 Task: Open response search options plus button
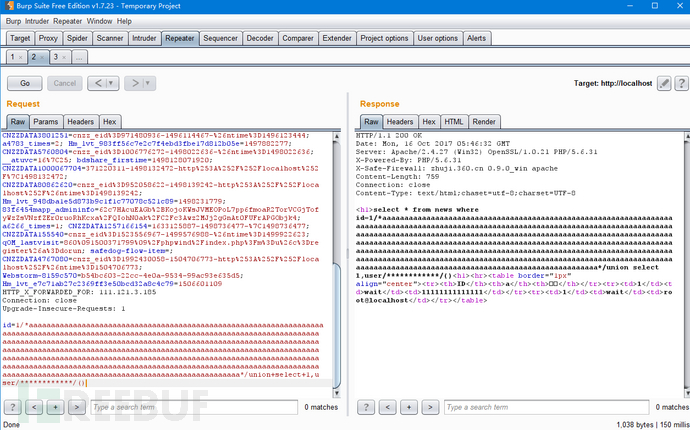tap(409, 407)
